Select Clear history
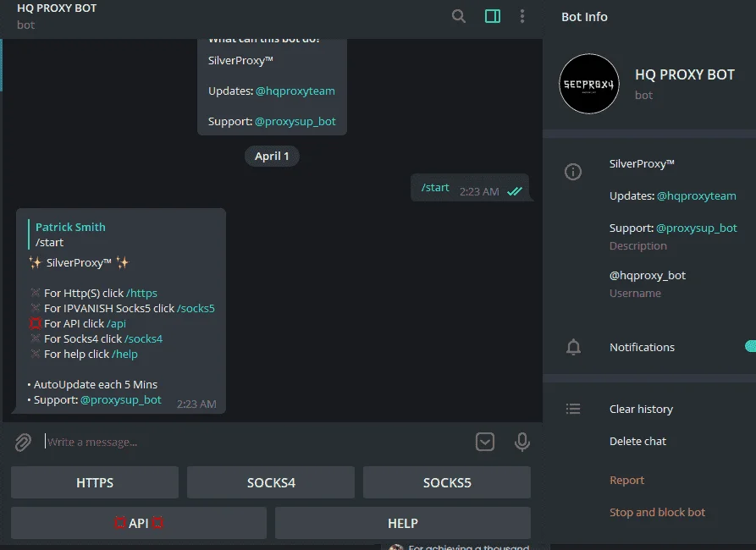This screenshot has height=550, width=756. point(641,410)
